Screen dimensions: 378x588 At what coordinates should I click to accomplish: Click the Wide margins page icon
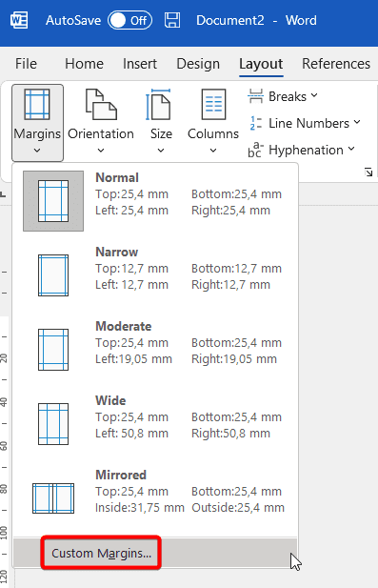[x=53, y=424]
